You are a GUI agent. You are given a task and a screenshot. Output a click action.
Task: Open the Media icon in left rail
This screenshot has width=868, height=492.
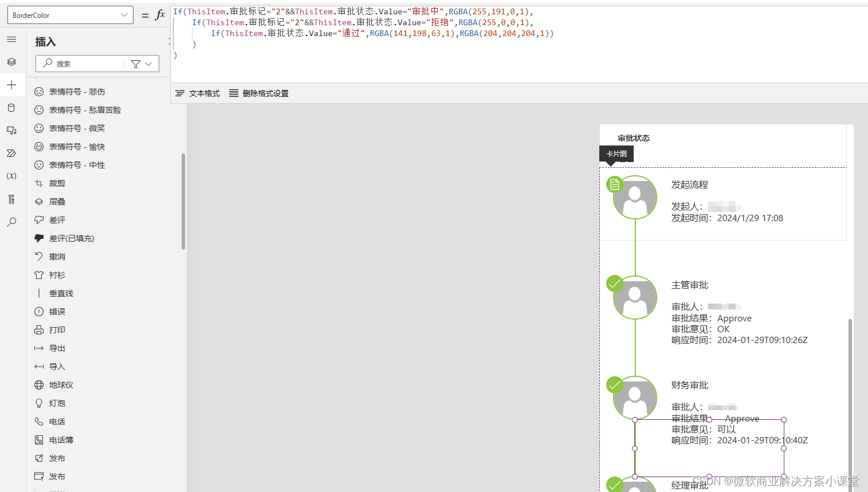(x=11, y=131)
